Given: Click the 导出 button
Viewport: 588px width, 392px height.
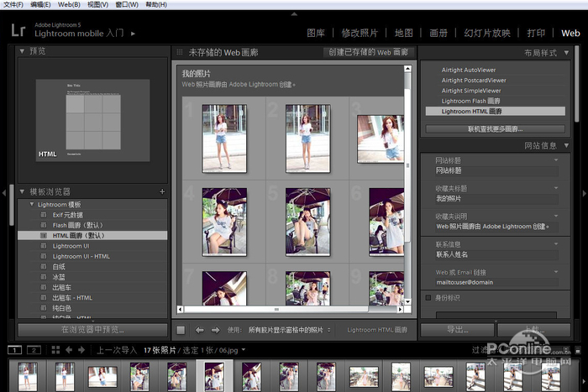Looking at the screenshot, I should 456,330.
